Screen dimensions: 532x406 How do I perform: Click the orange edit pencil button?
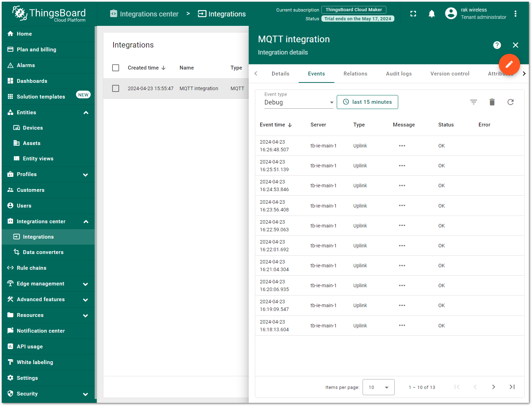click(509, 64)
